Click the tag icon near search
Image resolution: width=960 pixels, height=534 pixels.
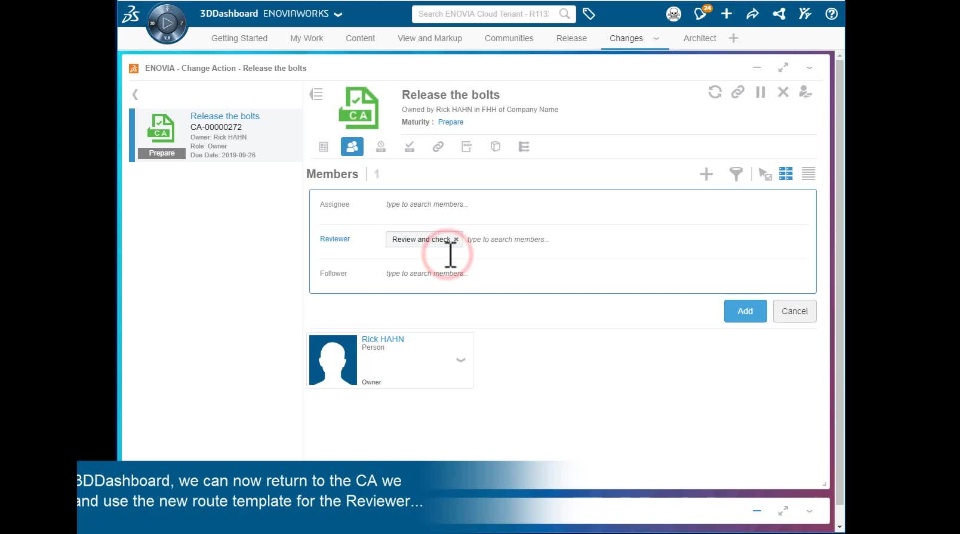(x=588, y=13)
